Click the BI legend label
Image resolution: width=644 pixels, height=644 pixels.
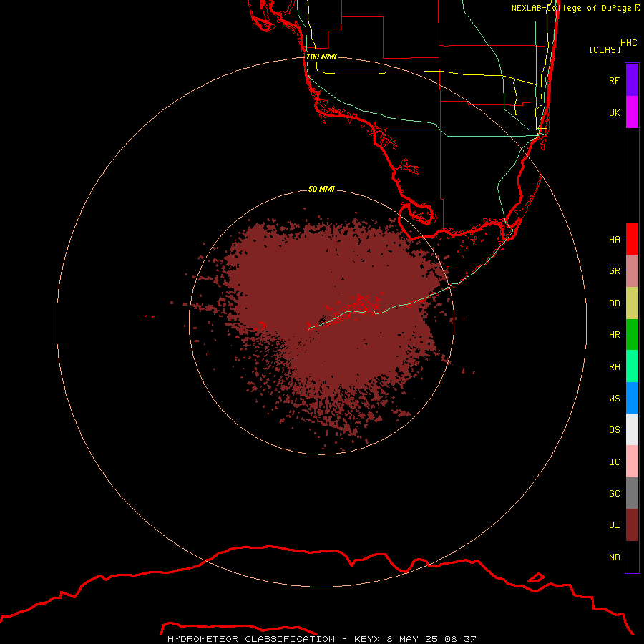[x=615, y=525]
